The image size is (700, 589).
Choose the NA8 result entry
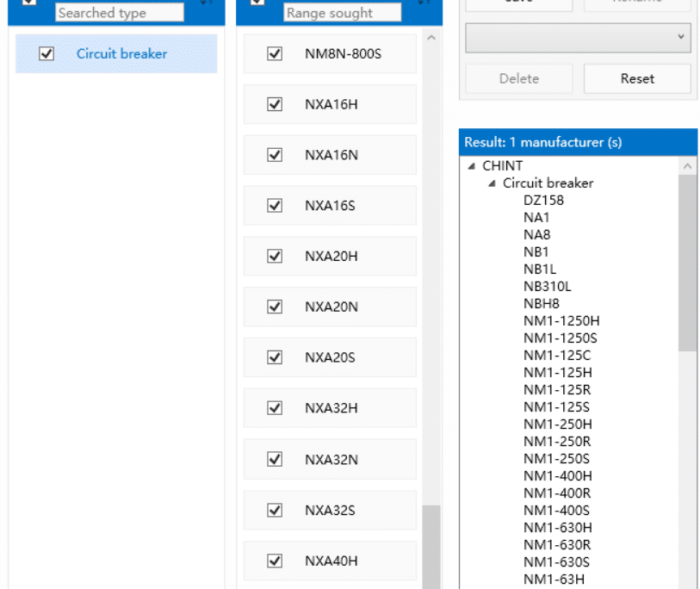(536, 234)
